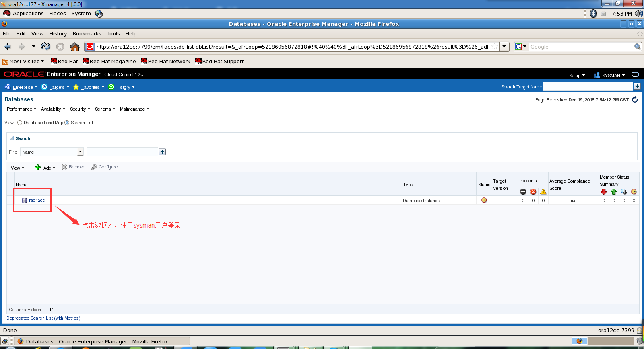Click the Firefox taskbar window button
Image resolution: width=644 pixels, height=349 pixels.
pos(102,341)
